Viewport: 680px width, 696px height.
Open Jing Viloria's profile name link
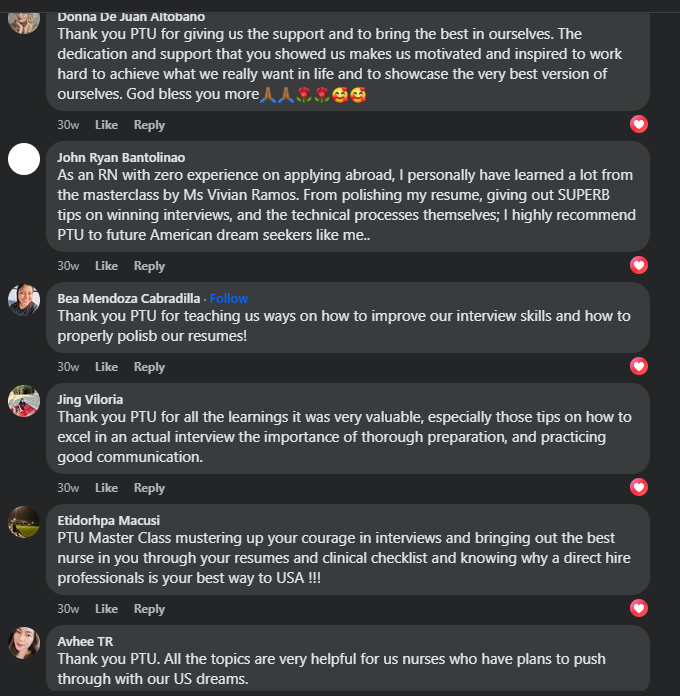tap(90, 399)
